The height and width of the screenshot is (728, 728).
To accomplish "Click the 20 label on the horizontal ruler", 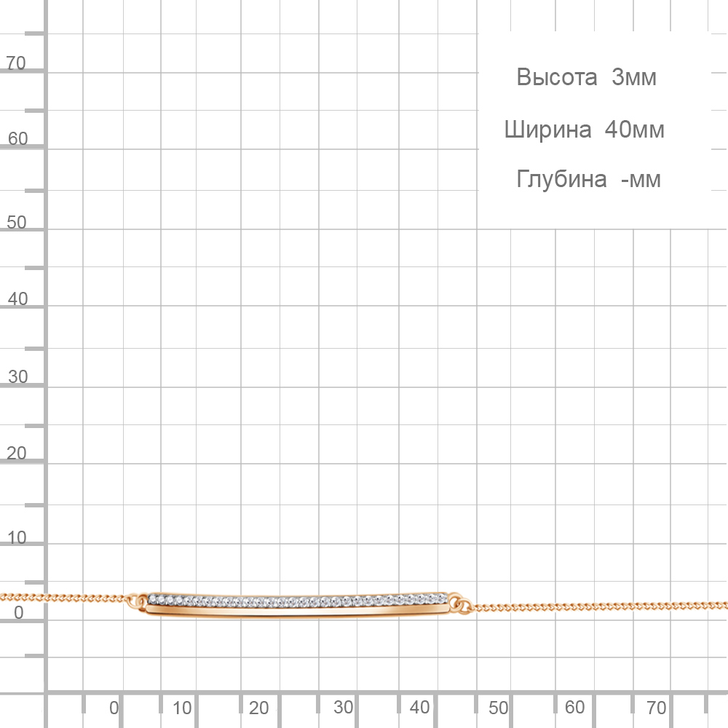I will click(259, 708).
